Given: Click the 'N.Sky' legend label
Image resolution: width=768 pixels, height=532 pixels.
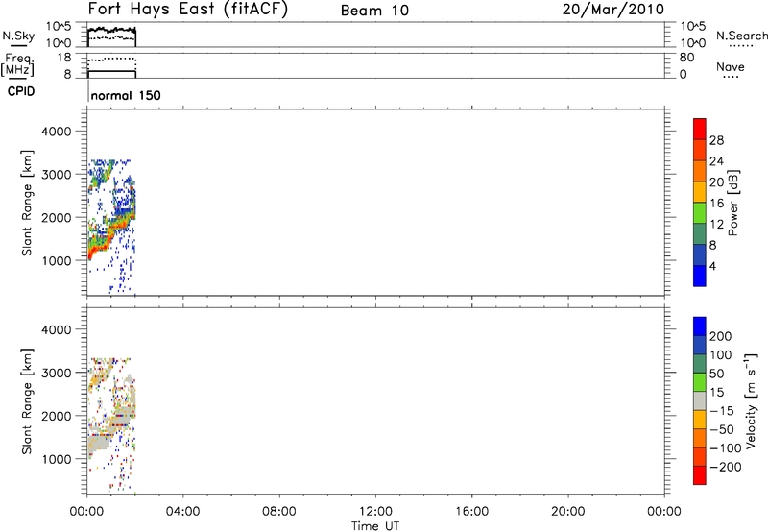Looking at the screenshot, I should pyautogui.click(x=18, y=36).
